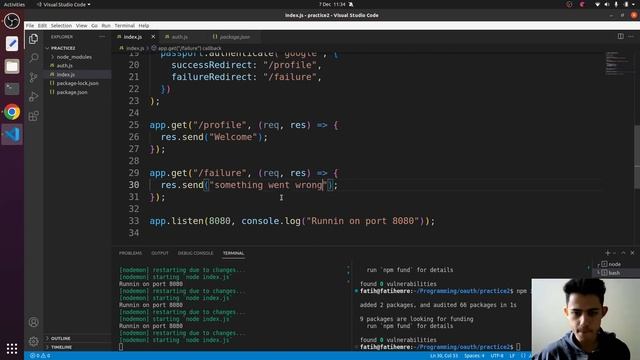The width and height of the screenshot is (640, 360).
Task: Click the volume icon in system tray
Action: (607, 4)
